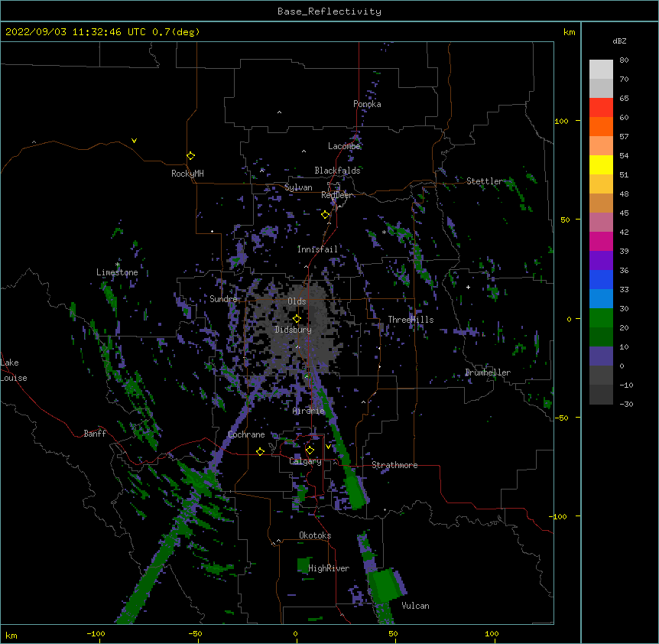
Task: Click the Banff label
Action: pyautogui.click(x=95, y=434)
